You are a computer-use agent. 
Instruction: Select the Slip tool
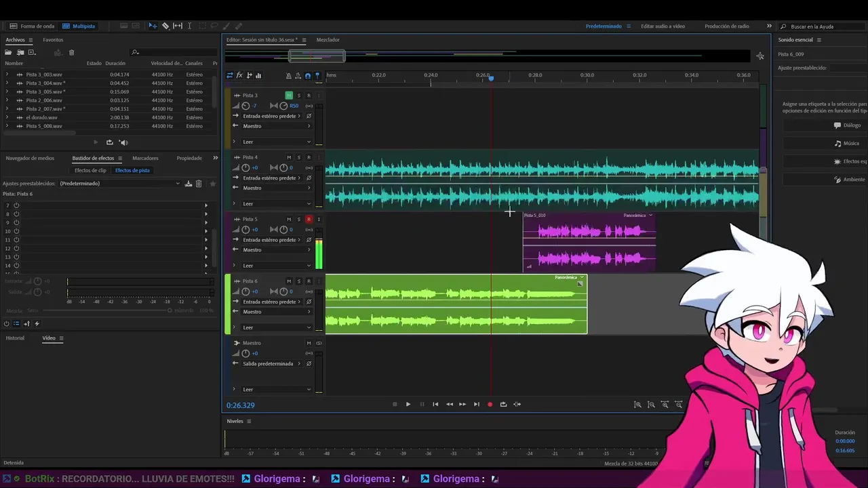178,26
